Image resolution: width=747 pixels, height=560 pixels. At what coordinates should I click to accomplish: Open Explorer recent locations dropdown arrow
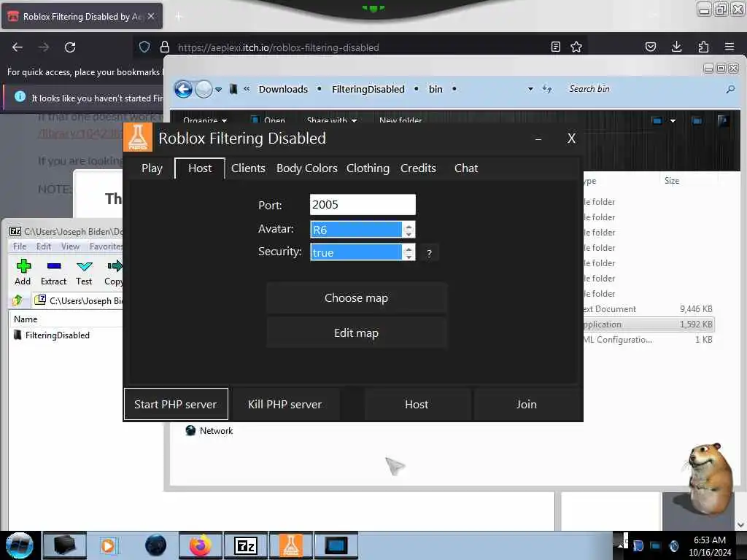point(218,90)
